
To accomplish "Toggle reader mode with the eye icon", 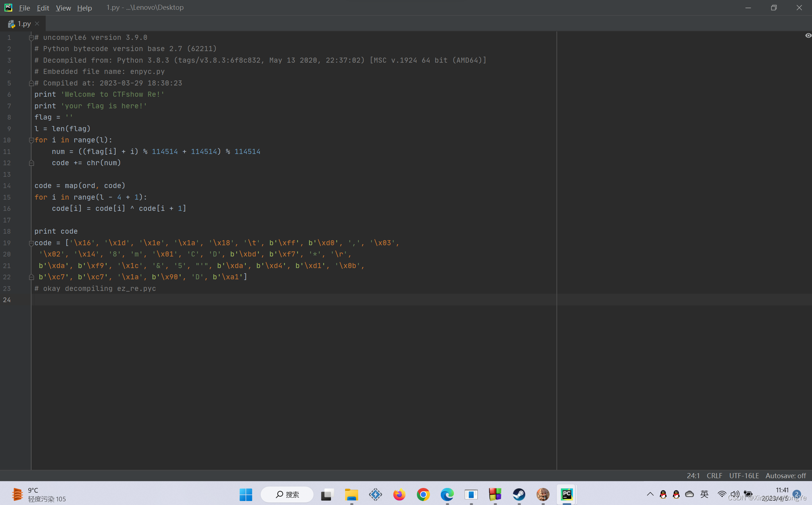I will pyautogui.click(x=808, y=36).
